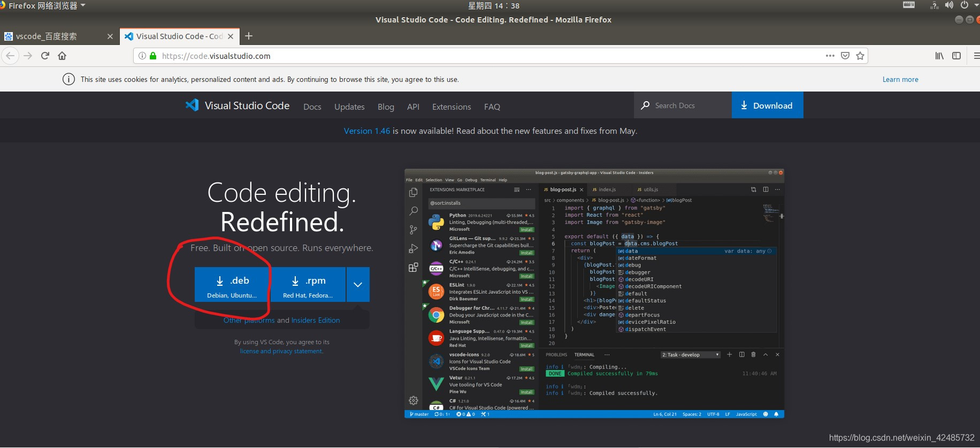Click Learn more about cookies

pyautogui.click(x=900, y=79)
